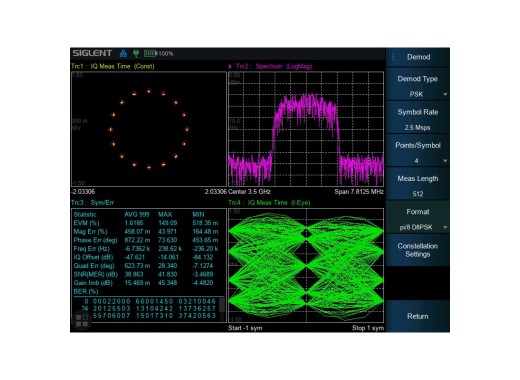The width and height of the screenshot is (520, 380).
Task: Click the EVM max value 149.09
Action: pyautogui.click(x=168, y=223)
